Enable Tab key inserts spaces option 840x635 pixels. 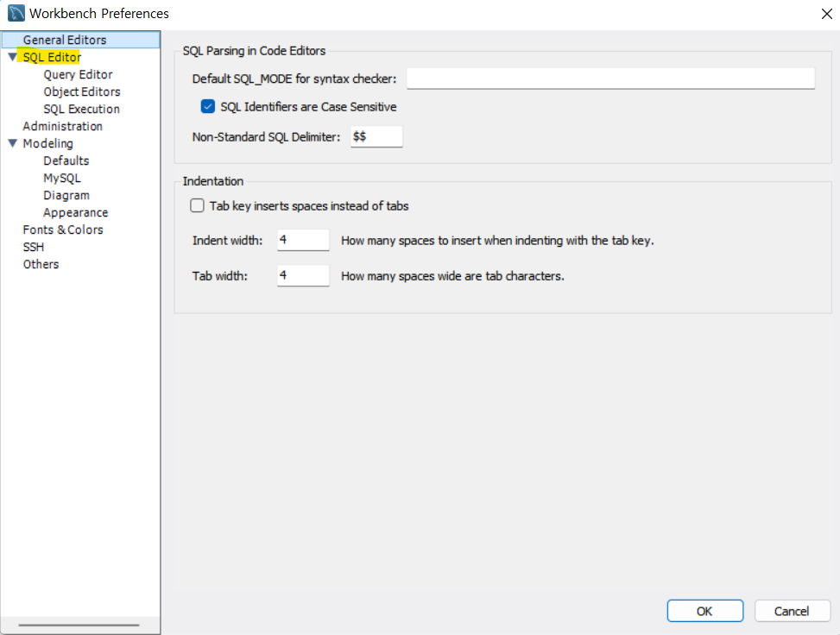click(197, 205)
